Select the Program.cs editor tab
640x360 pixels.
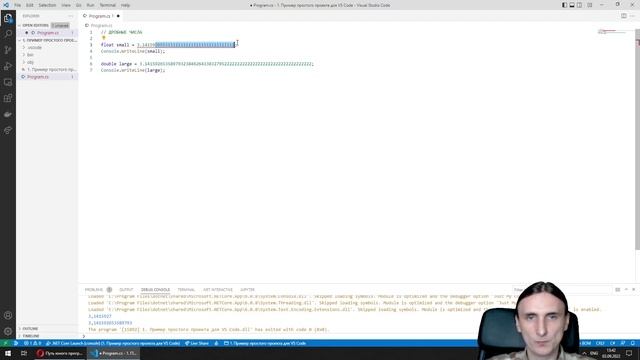click(x=102, y=16)
